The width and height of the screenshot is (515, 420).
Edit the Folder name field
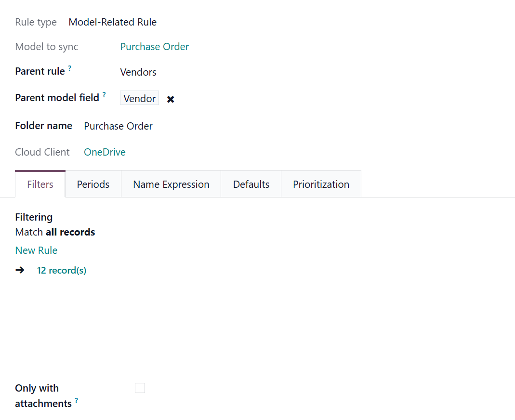tap(119, 126)
